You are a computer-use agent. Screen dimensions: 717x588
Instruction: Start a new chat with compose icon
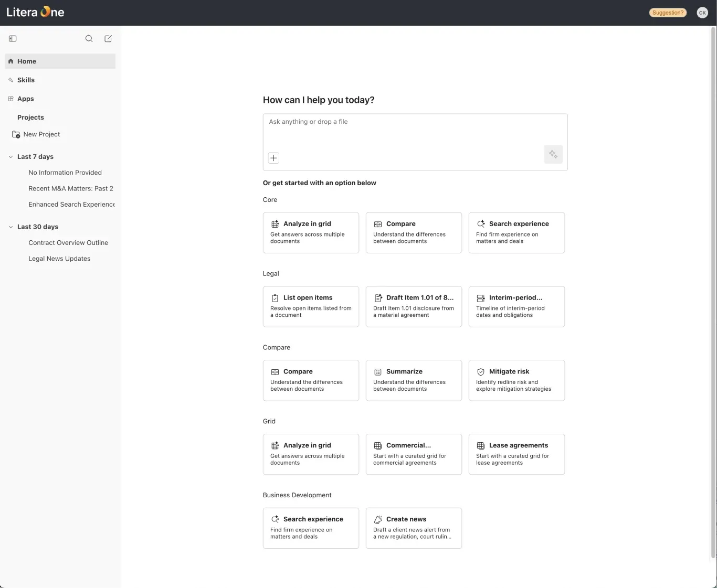pos(108,38)
